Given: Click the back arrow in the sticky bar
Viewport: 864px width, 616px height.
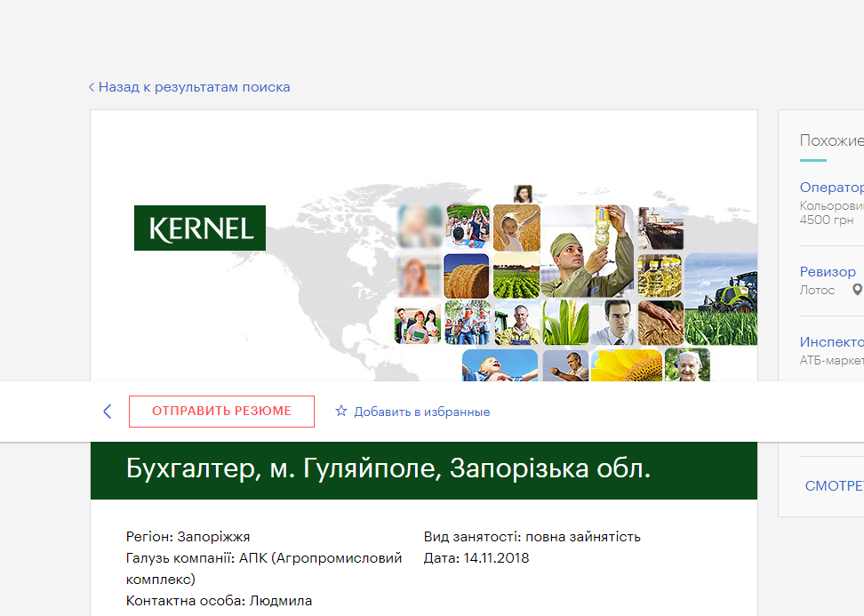Looking at the screenshot, I should pyautogui.click(x=108, y=412).
